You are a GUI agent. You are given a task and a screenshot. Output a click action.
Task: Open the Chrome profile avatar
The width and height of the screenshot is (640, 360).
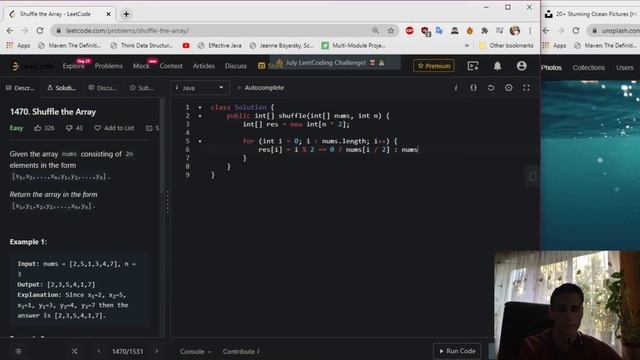(x=515, y=31)
